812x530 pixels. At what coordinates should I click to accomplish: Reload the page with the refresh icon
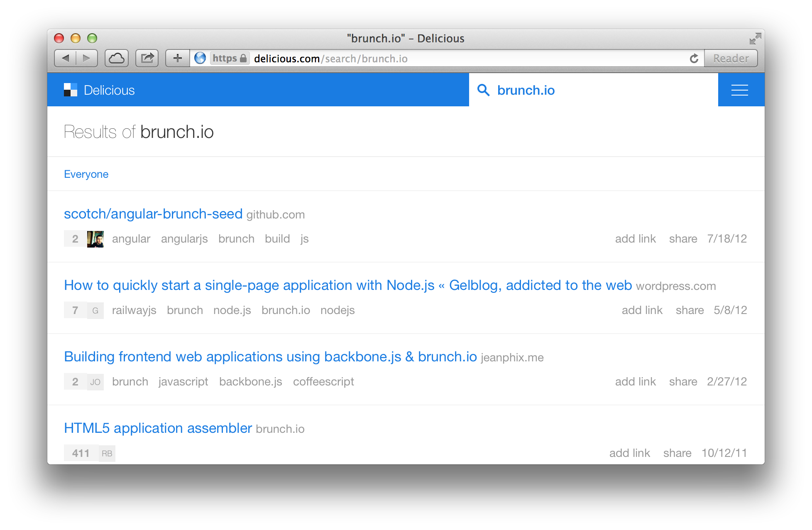click(694, 59)
